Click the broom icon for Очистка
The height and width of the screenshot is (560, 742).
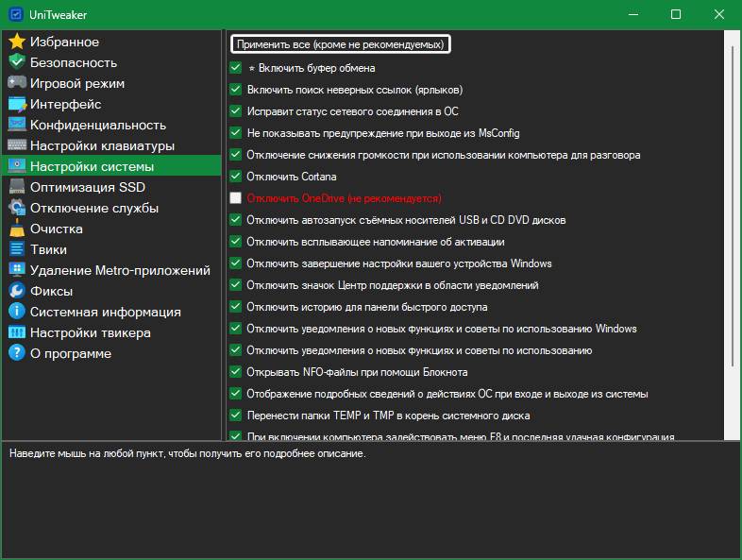16,229
